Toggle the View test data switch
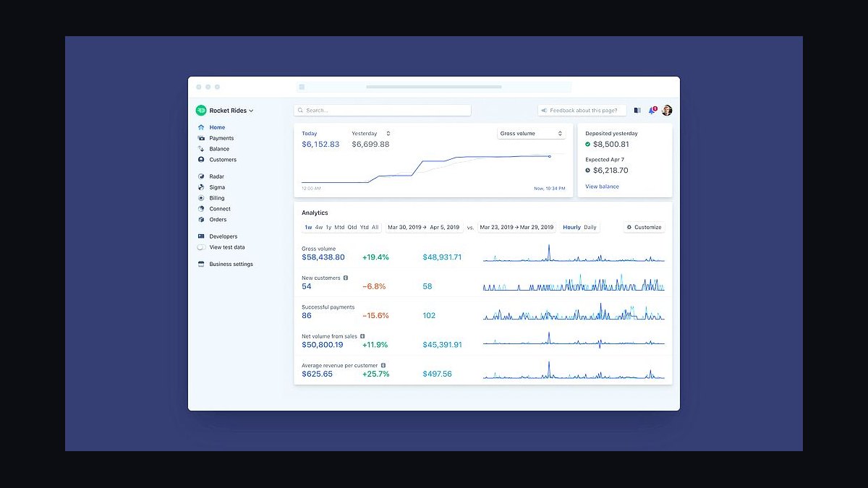 [x=202, y=247]
